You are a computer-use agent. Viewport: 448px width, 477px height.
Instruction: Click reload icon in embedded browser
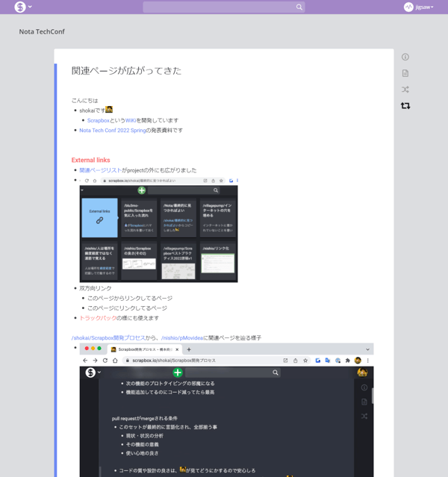point(105,361)
